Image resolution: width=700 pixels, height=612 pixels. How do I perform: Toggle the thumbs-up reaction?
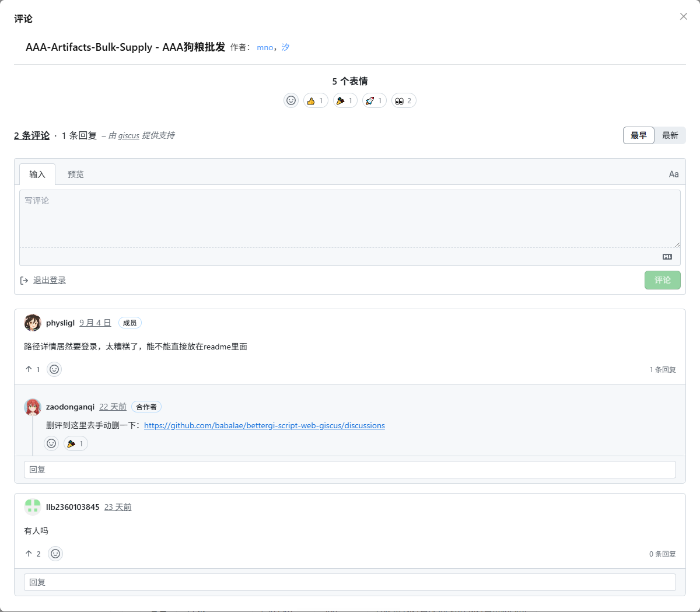click(316, 100)
